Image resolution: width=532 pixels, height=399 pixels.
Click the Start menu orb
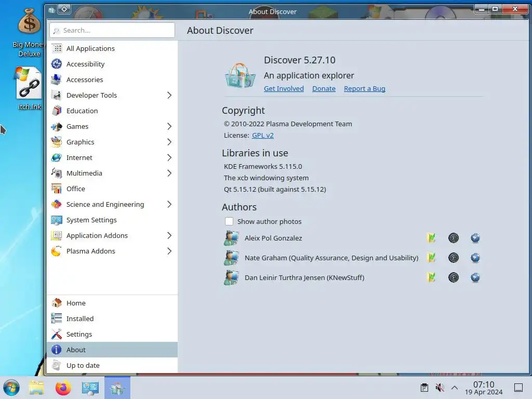[x=11, y=388]
